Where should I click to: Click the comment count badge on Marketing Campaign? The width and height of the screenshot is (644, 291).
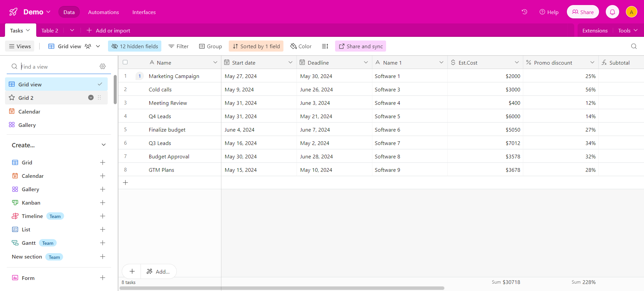(140, 76)
